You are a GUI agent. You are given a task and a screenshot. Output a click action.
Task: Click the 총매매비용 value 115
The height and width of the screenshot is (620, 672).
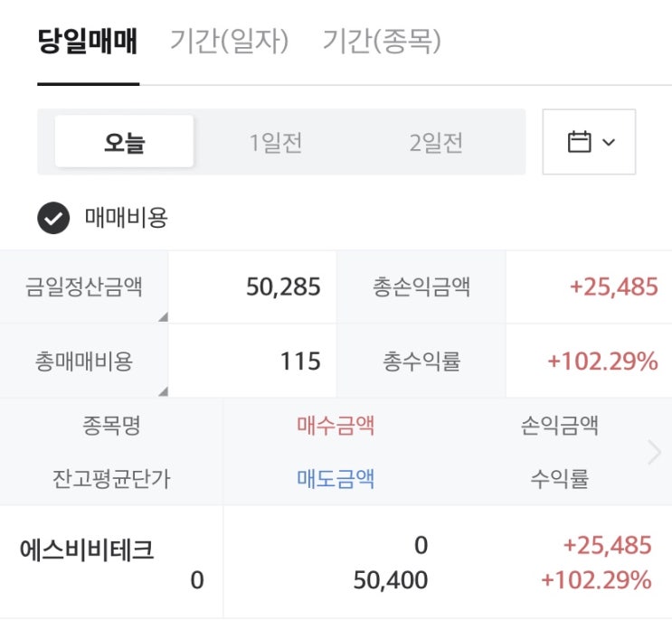(300, 362)
